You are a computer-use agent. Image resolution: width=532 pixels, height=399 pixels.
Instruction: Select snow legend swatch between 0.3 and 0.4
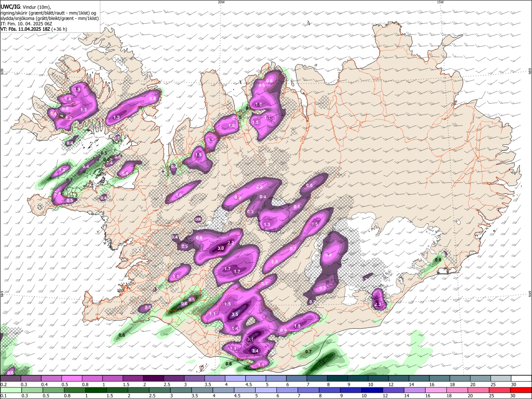[x=31, y=378]
